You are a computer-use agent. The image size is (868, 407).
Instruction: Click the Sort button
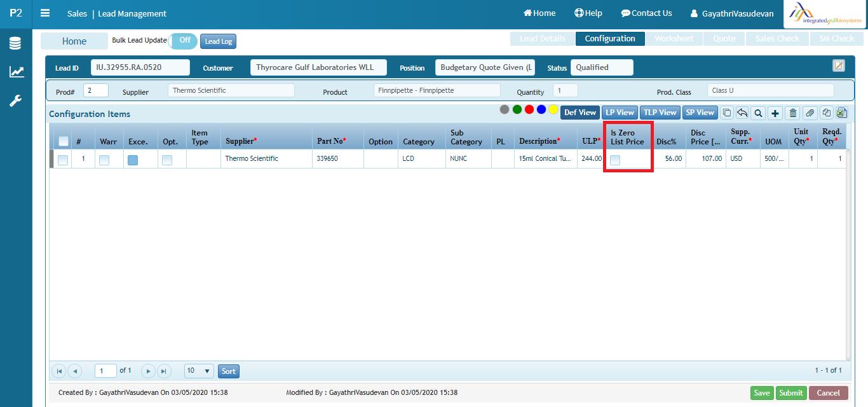(x=229, y=371)
